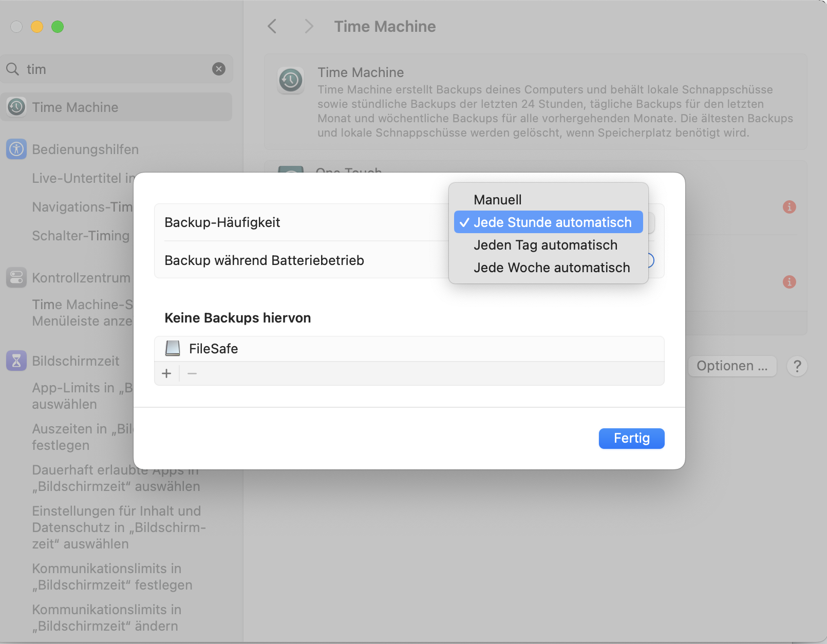
Task: Click the Kontrollzentrum sidebar icon
Action: pyautogui.click(x=16, y=278)
